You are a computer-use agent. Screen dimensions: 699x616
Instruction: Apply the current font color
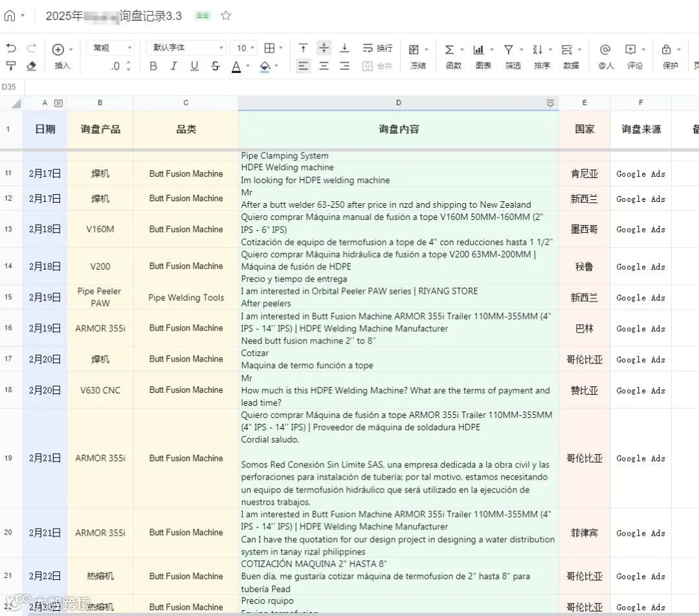click(x=236, y=67)
